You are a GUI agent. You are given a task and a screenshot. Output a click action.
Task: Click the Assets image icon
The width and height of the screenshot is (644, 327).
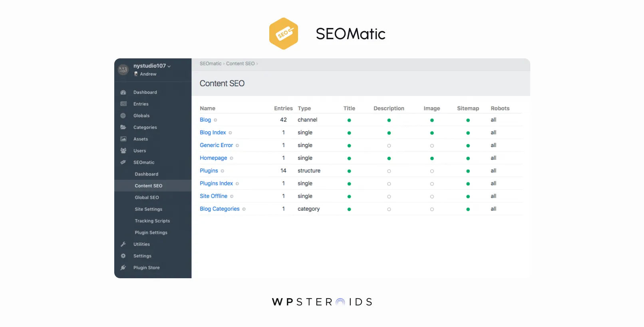pyautogui.click(x=123, y=139)
